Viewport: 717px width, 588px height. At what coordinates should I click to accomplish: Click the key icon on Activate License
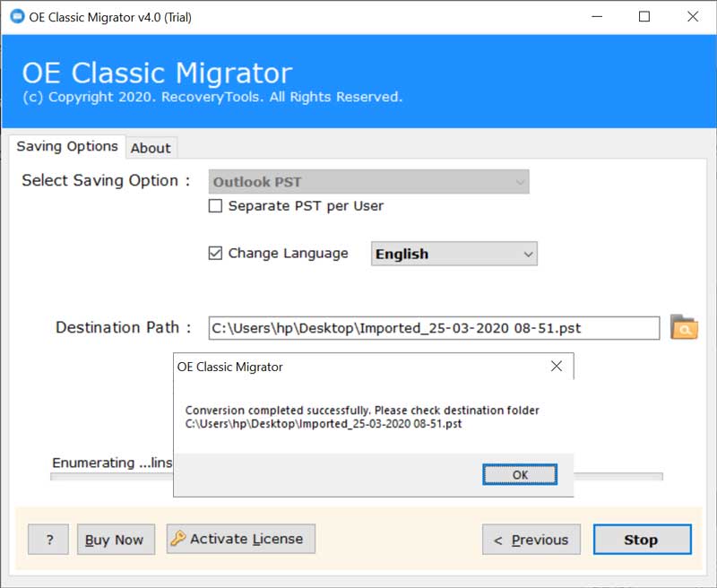pos(178,539)
